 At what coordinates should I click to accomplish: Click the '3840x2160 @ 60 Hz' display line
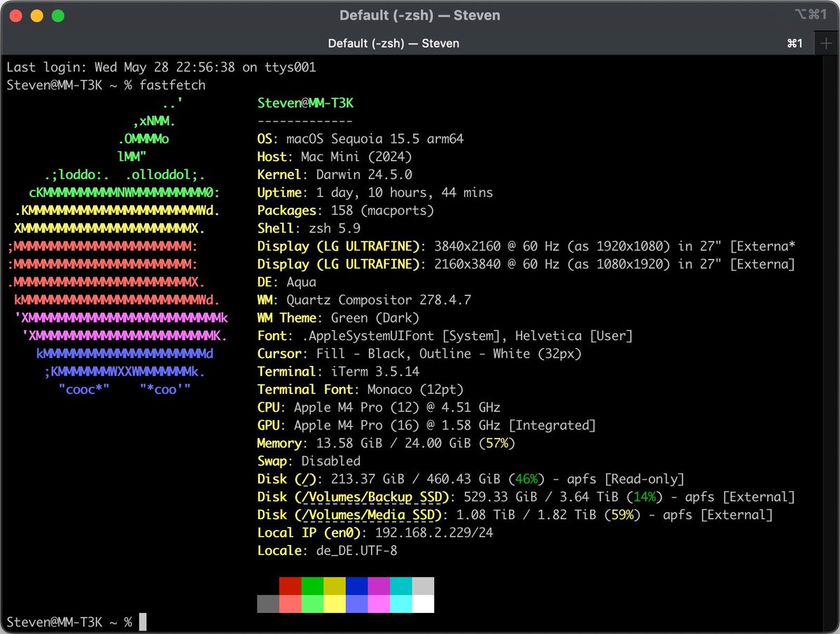pos(526,246)
